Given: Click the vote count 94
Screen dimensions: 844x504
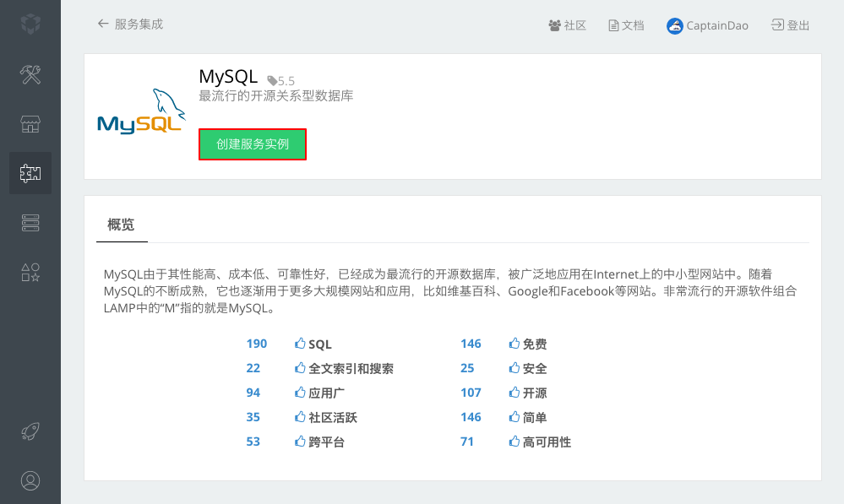Looking at the screenshot, I should 253,393.
